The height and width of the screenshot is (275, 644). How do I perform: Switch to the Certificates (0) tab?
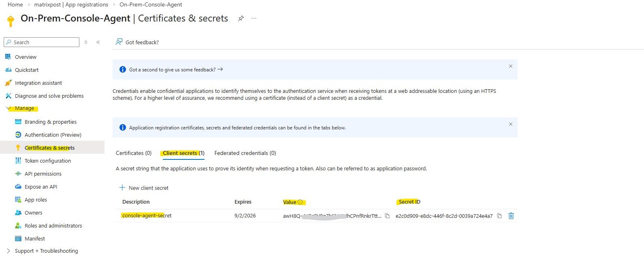[134, 153]
